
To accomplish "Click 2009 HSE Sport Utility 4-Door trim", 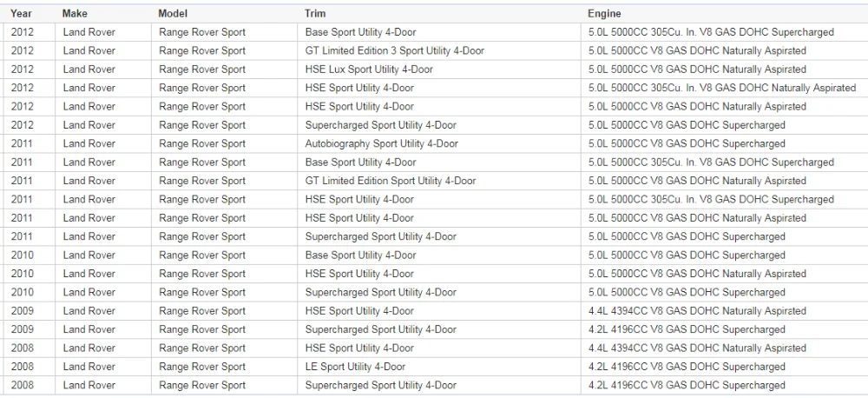I will coord(359,310).
